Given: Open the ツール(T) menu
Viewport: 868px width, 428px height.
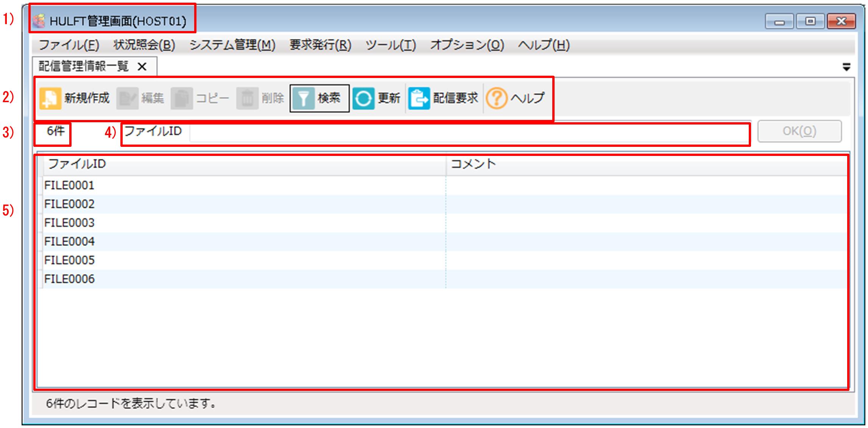Looking at the screenshot, I should 391,45.
